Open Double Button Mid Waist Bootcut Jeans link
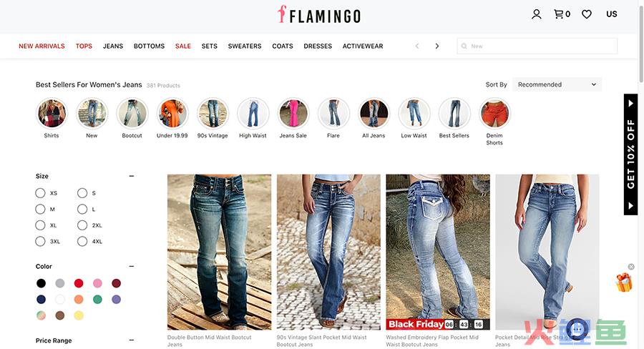Screen dimensions: 644x349 (x=209, y=341)
